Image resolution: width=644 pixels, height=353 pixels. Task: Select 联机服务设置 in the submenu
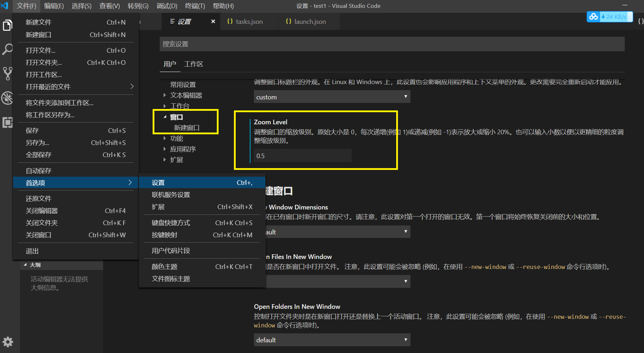(x=202, y=194)
